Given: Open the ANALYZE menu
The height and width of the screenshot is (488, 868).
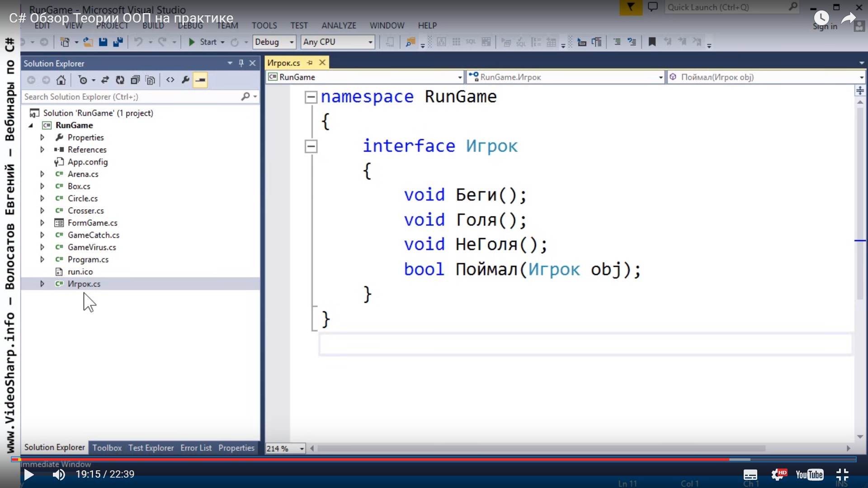Looking at the screenshot, I should [x=339, y=26].
